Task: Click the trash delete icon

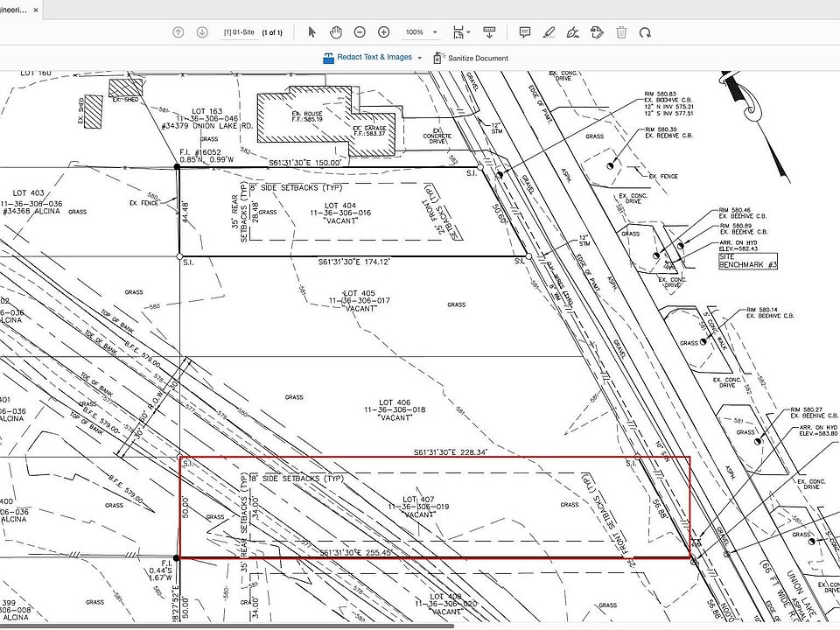Action: pyautogui.click(x=621, y=32)
